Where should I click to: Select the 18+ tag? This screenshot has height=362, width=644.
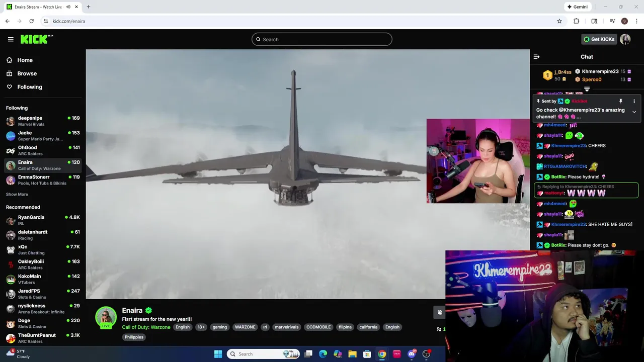[x=201, y=327]
